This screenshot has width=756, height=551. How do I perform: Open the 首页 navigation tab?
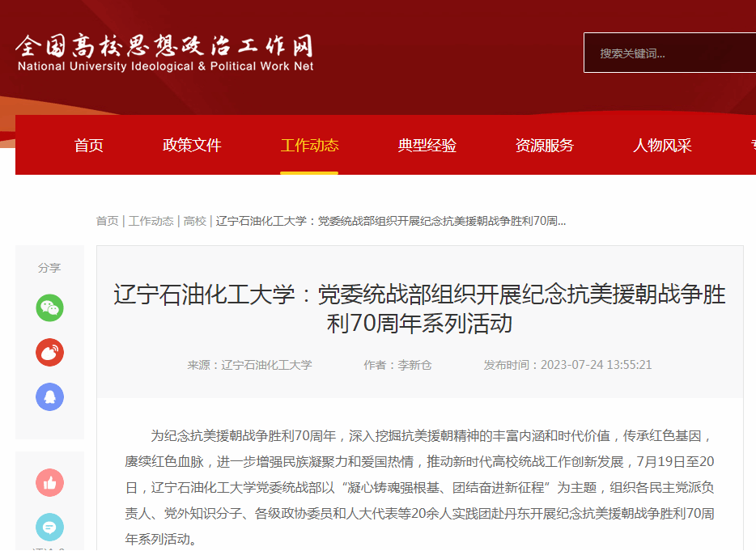pos(89,146)
